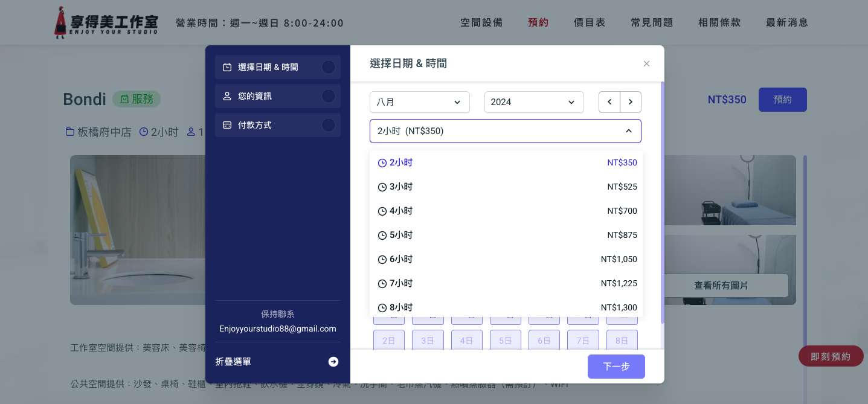Open the 2024 year dropdown
The width and height of the screenshot is (868, 404).
click(x=534, y=102)
